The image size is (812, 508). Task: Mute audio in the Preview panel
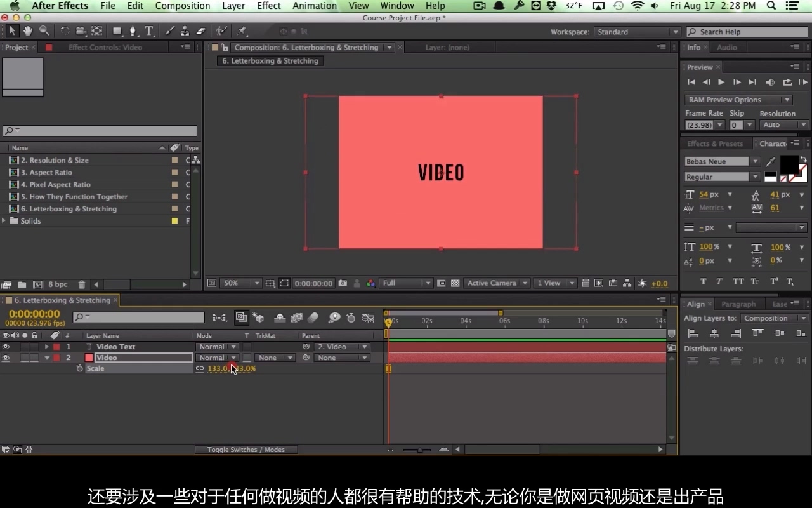(x=770, y=82)
